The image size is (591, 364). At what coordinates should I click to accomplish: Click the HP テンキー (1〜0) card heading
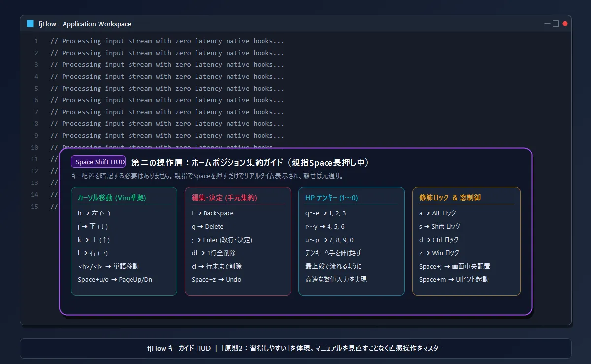point(331,197)
